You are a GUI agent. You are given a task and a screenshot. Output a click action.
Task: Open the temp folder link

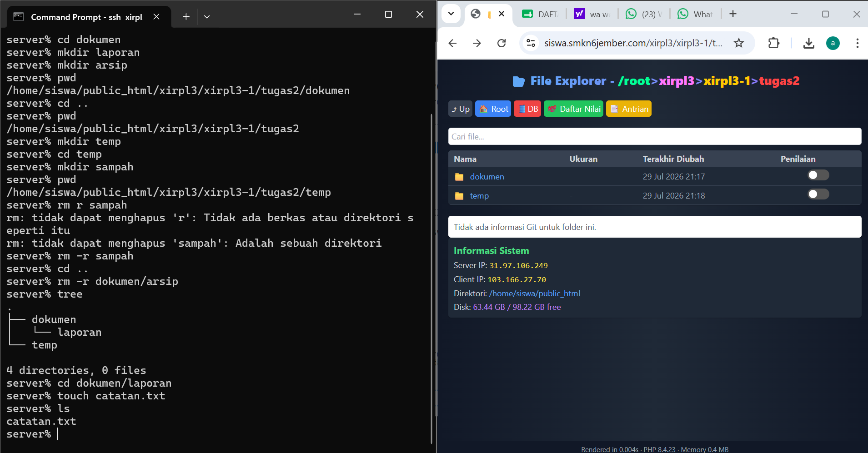pyautogui.click(x=479, y=196)
